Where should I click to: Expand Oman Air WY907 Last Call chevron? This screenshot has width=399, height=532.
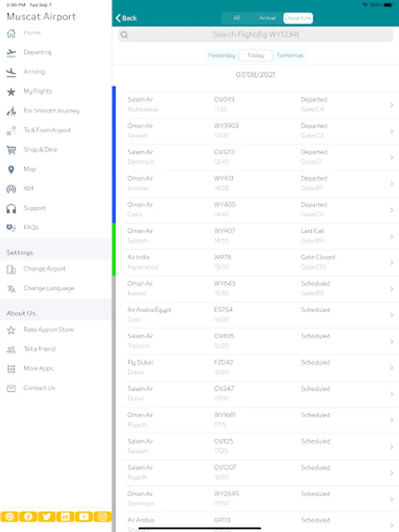click(x=391, y=236)
